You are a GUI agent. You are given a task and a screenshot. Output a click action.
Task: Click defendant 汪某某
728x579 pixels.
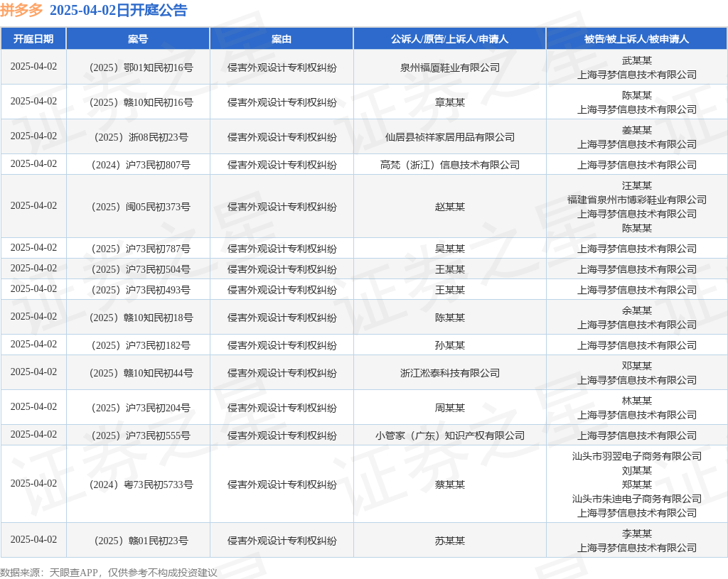pos(637,185)
